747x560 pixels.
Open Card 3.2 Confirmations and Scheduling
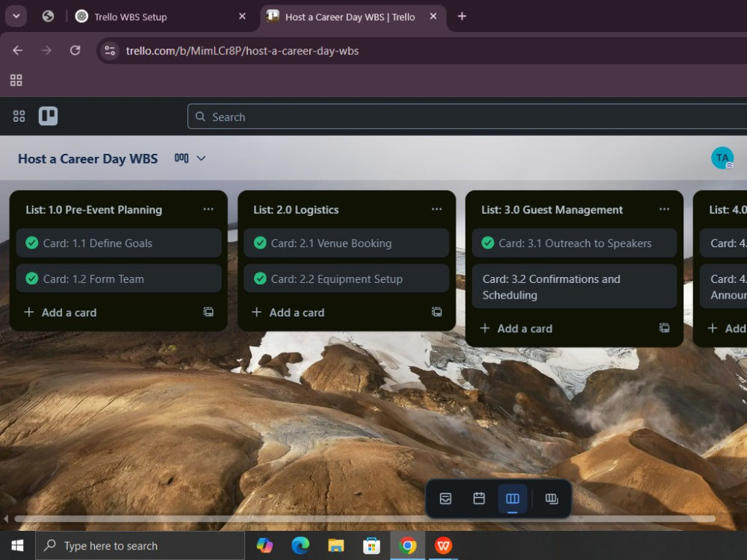point(574,287)
